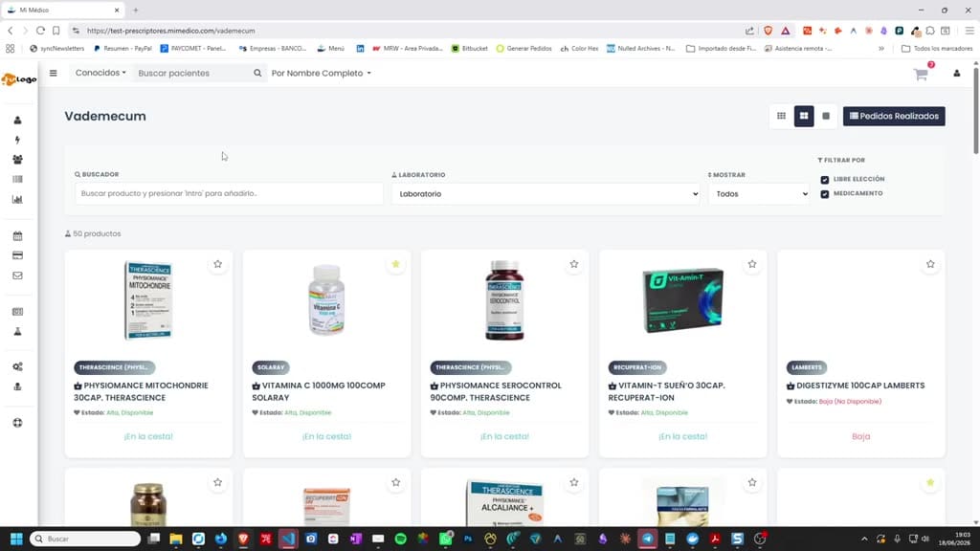Focus the Buscar pacientes field
The width and height of the screenshot is (980, 551).
[193, 73]
